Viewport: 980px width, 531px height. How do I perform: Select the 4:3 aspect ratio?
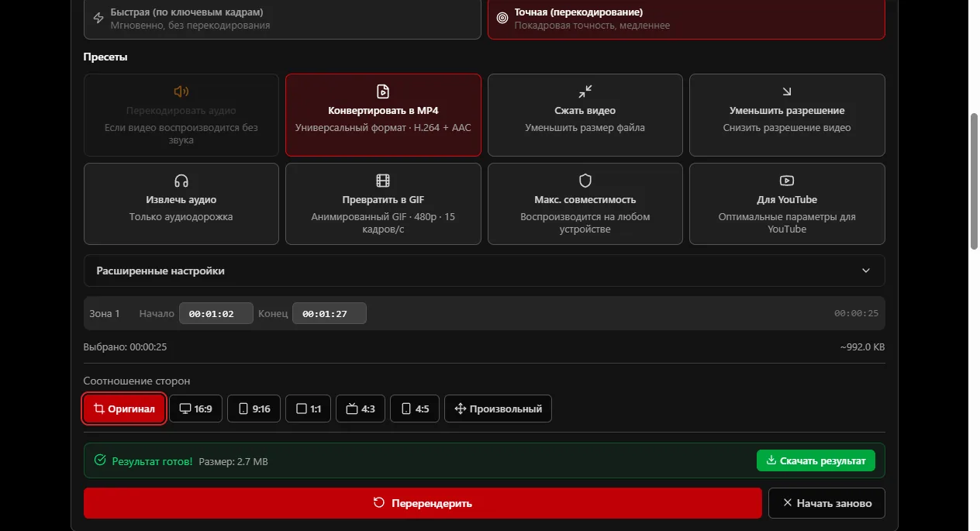(x=361, y=409)
